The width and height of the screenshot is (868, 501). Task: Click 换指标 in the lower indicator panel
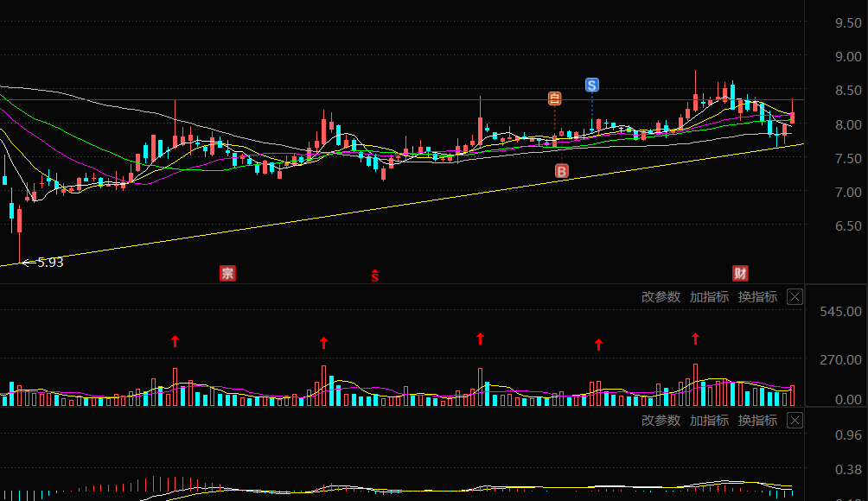[x=757, y=421]
